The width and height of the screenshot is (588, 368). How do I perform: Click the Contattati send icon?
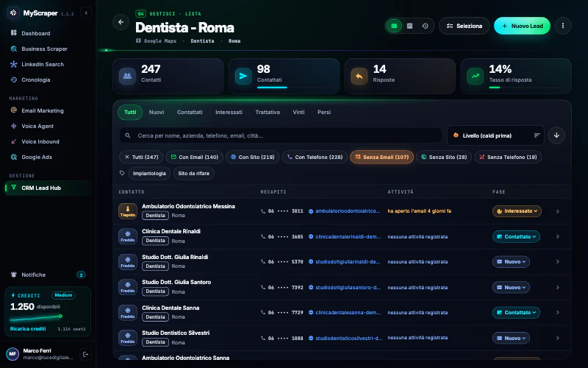tap(243, 77)
